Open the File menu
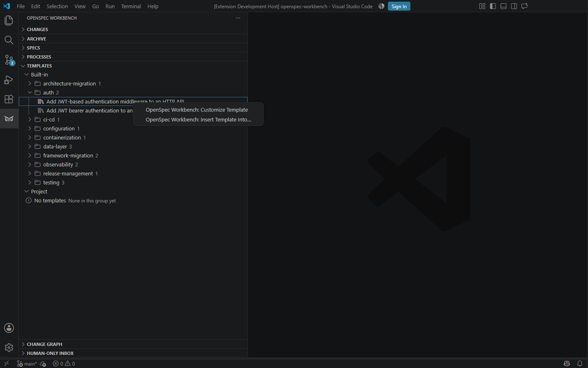The image size is (588, 368). pos(21,6)
